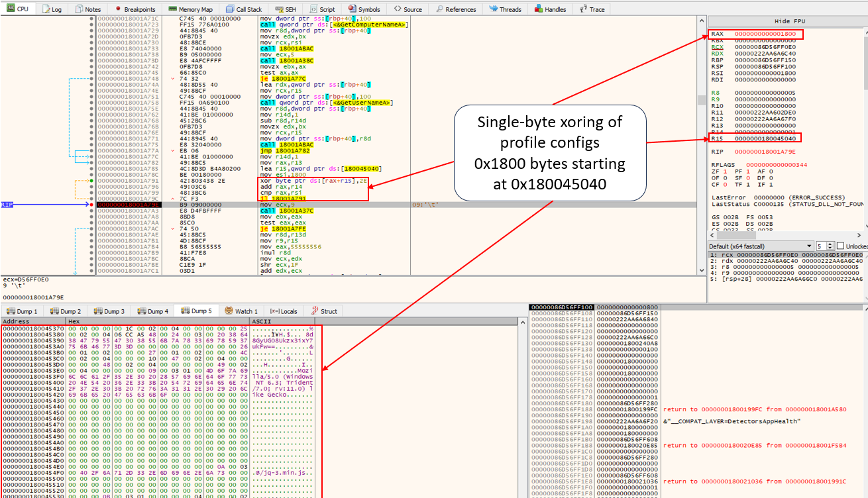The height and width of the screenshot is (498, 868).
Task: Select first argument row 1: rcx
Action: (787, 255)
